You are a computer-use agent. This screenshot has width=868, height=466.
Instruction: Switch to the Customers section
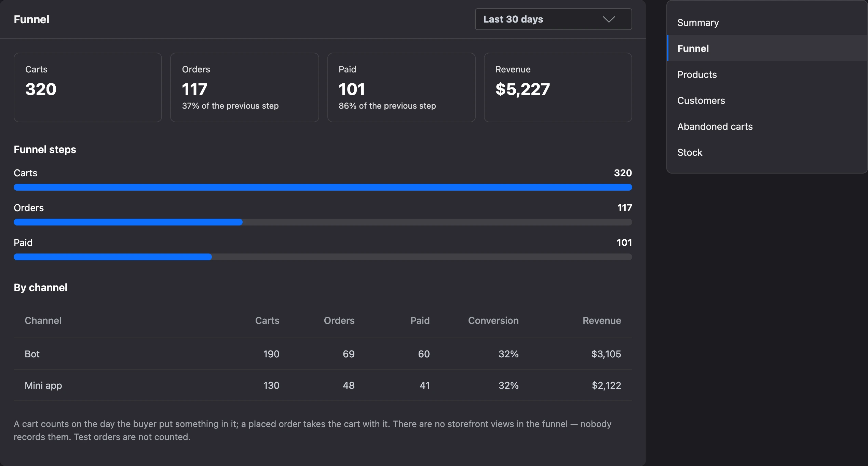tap(767, 100)
